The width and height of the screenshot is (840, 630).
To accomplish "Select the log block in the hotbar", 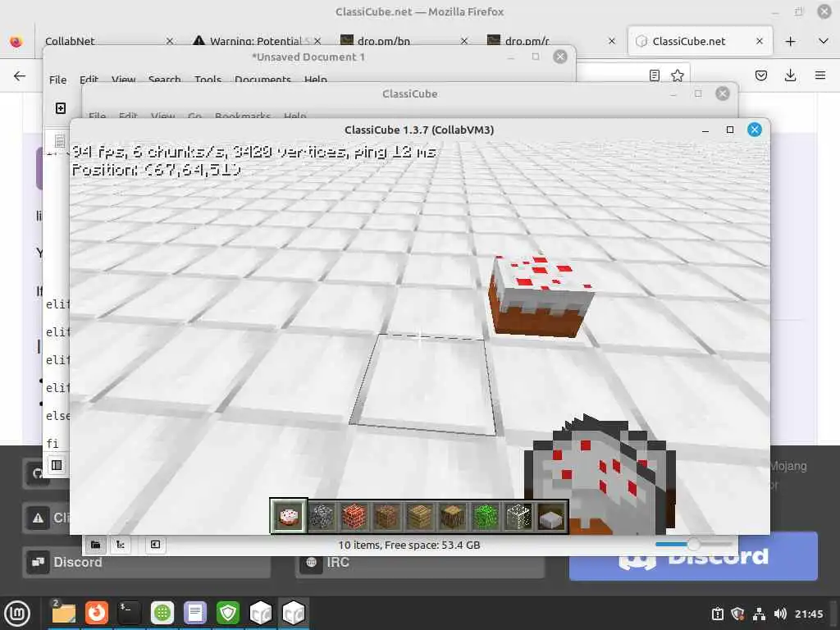I will coord(453,517).
